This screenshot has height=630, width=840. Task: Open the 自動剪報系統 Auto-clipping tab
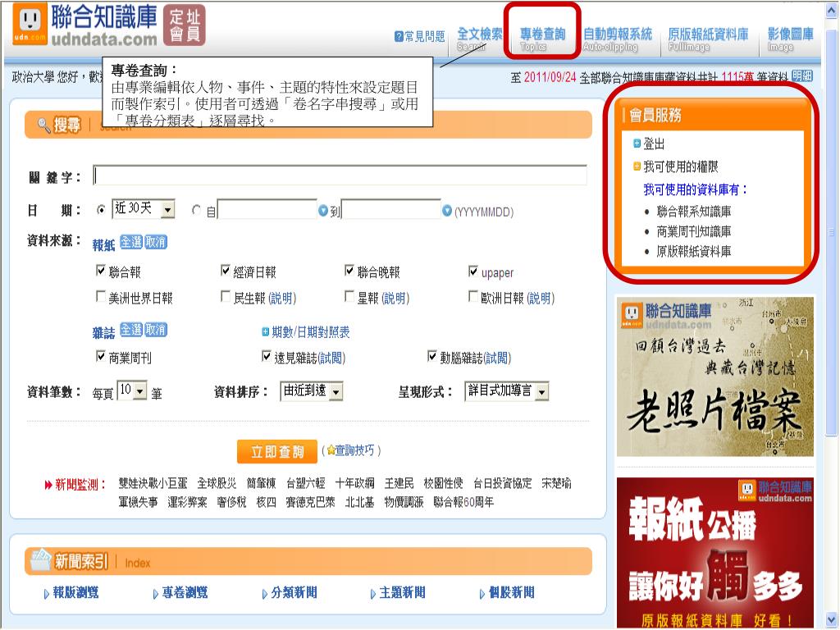617,39
